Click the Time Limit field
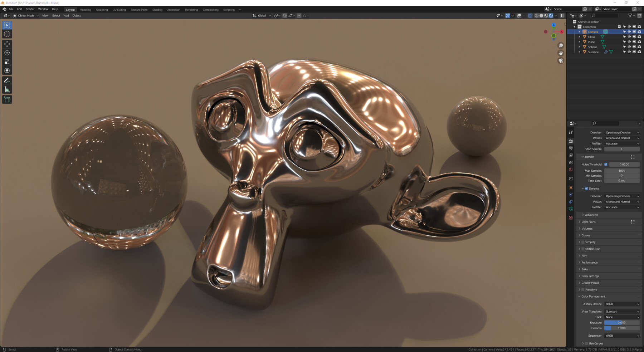 pyautogui.click(x=622, y=181)
